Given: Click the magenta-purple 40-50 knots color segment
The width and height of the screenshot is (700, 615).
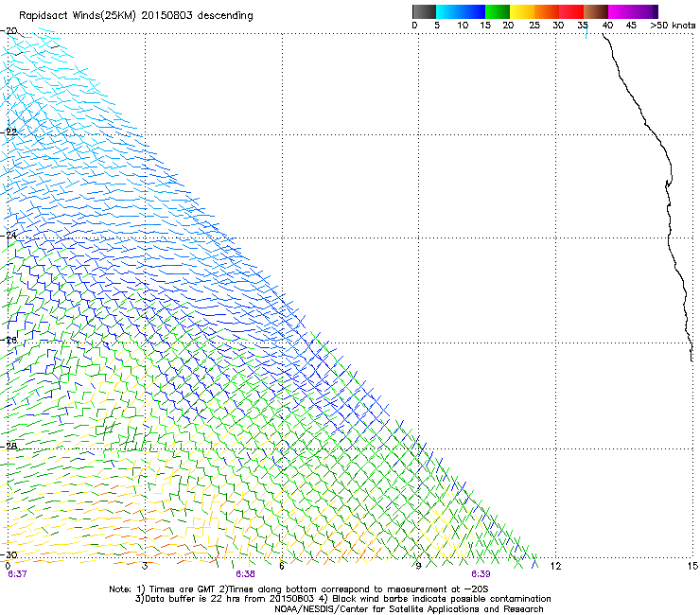Looking at the screenshot, I should (633, 11).
